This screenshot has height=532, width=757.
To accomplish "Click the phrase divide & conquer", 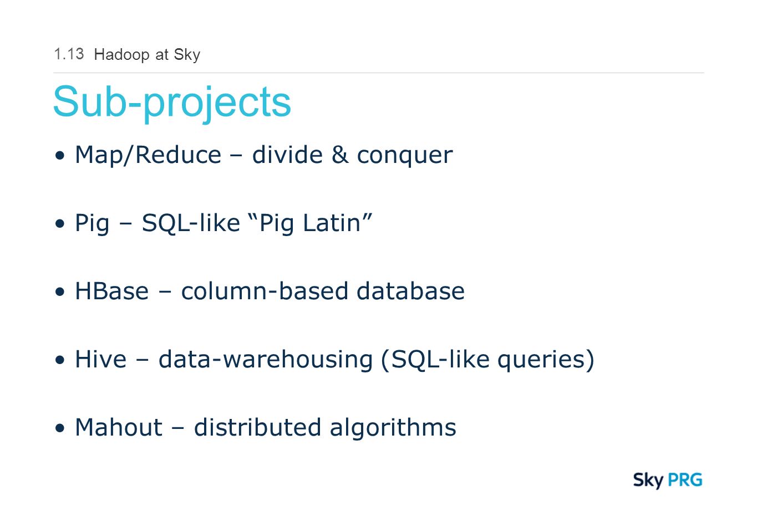I will click(352, 155).
